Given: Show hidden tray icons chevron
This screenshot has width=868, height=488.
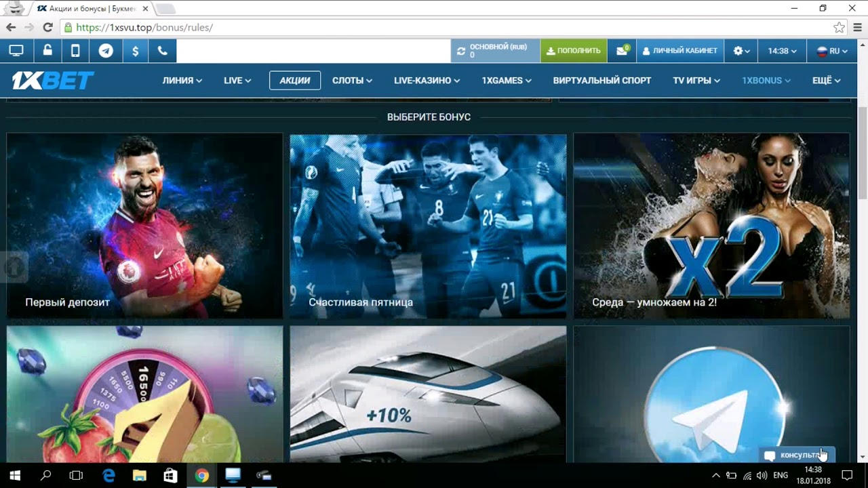Looking at the screenshot, I should point(716,476).
